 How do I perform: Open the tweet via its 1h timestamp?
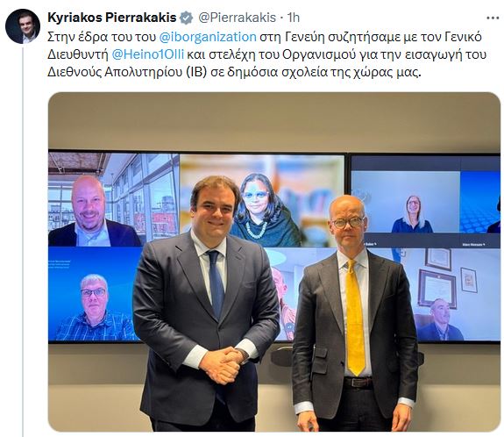[x=293, y=18]
